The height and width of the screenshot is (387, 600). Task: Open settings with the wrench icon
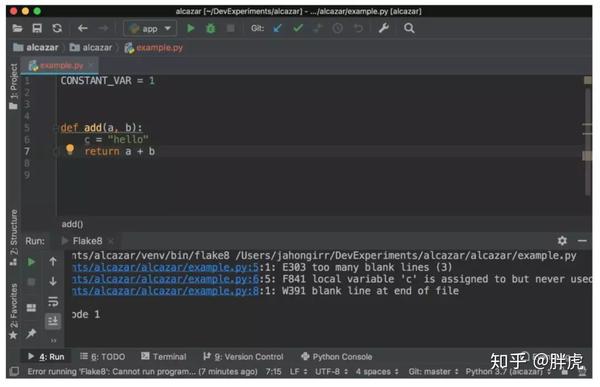pos(383,28)
